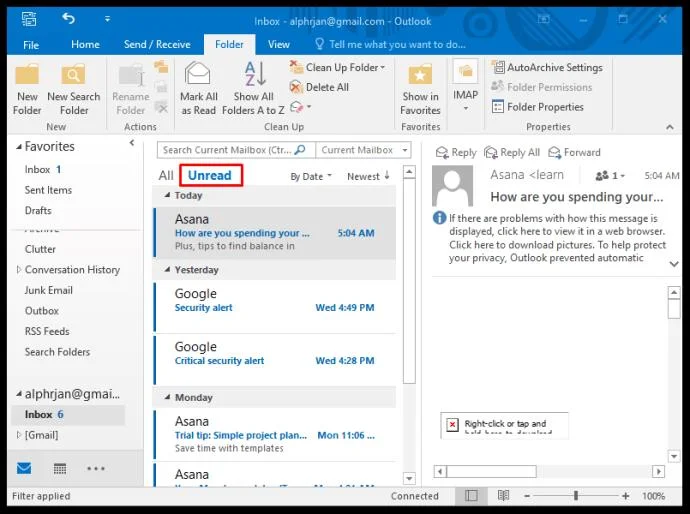This screenshot has width=690, height=514.
Task: Toggle Newest sort order
Action: (368, 177)
